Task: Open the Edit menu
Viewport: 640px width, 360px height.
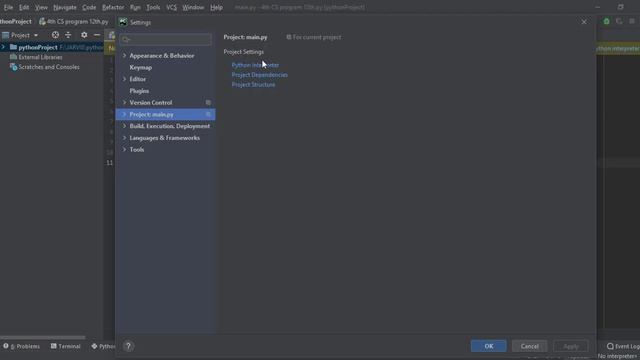Action: pyautogui.click(x=24, y=7)
